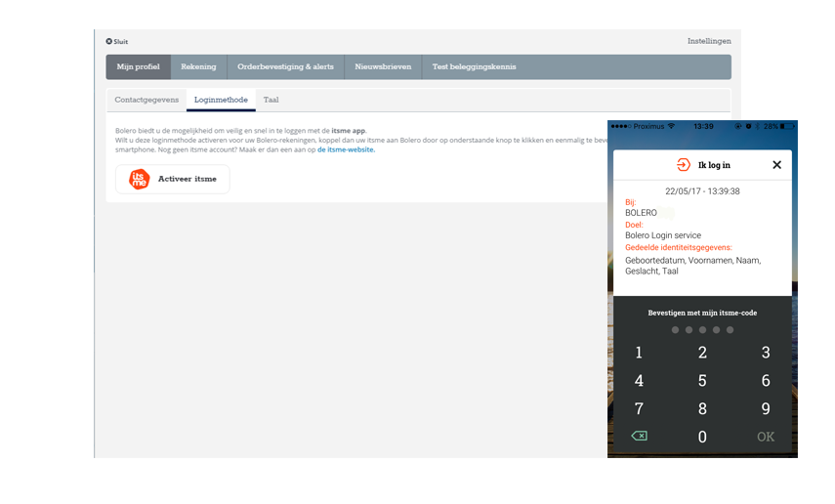Tap digit 3 on keypad
Image resolution: width=835 pixels, height=504 pixels.
[766, 353]
